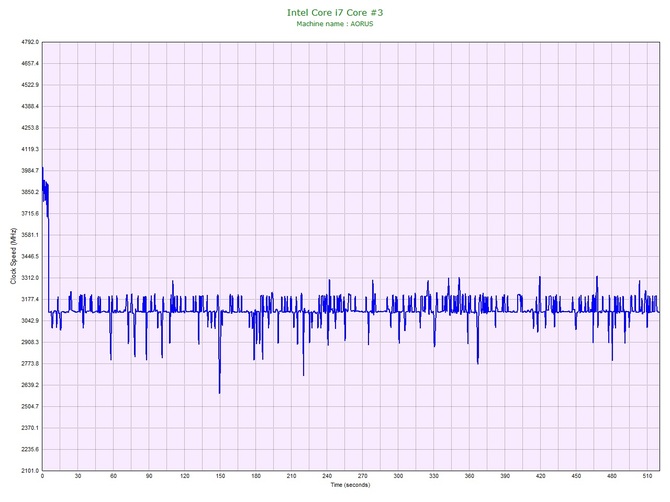Screen dimensions: 670x502
Task: Click the 2101.0 y-axis value
Action: tap(30, 471)
